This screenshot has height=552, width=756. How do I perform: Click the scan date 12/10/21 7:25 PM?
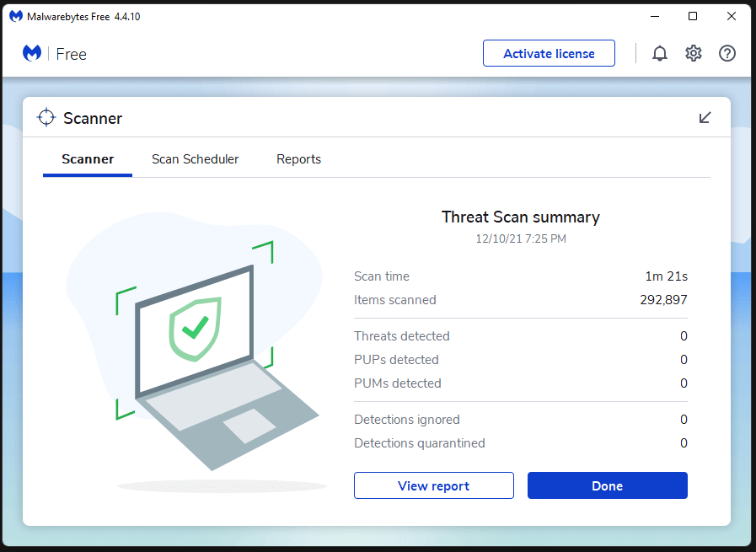(521, 238)
